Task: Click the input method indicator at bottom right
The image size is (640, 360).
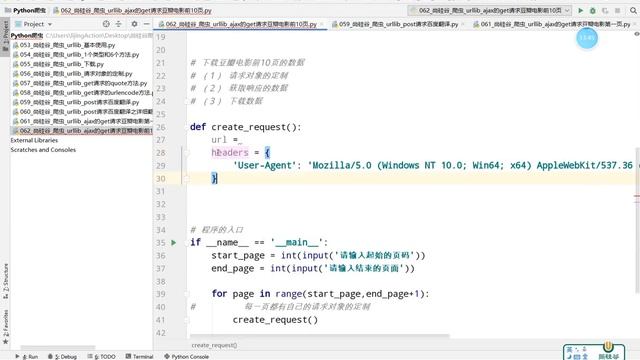Action: 594,352
